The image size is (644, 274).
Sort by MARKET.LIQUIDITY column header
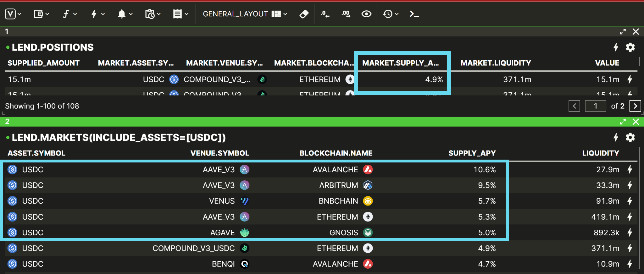coord(496,63)
